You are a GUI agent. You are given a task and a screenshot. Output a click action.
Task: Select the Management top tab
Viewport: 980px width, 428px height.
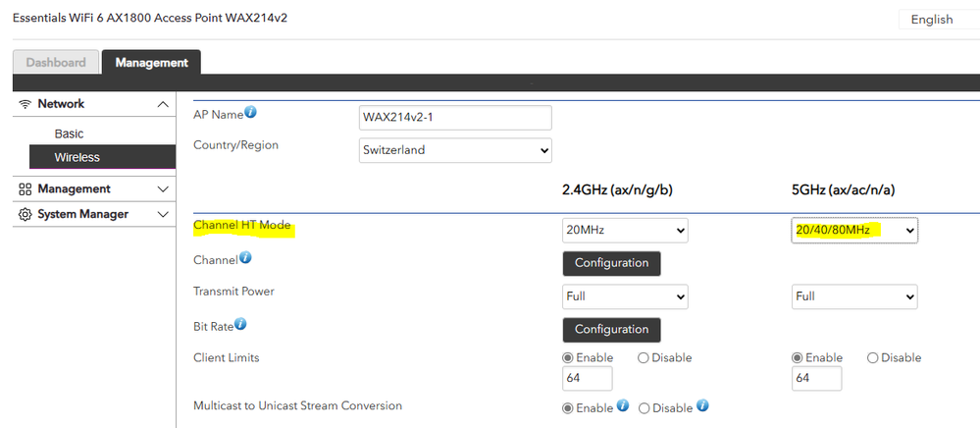(x=151, y=63)
